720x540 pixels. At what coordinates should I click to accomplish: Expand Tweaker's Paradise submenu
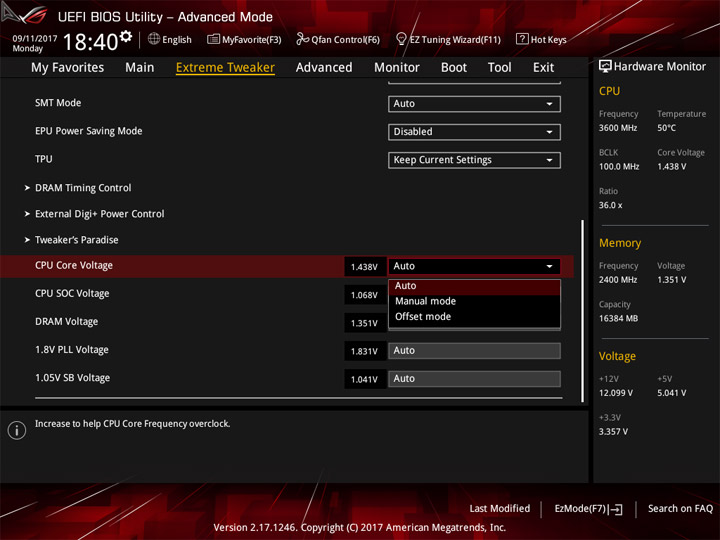(76, 240)
